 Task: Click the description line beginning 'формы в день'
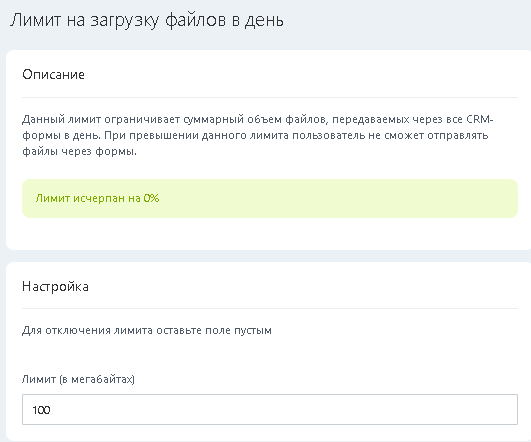tap(255, 135)
